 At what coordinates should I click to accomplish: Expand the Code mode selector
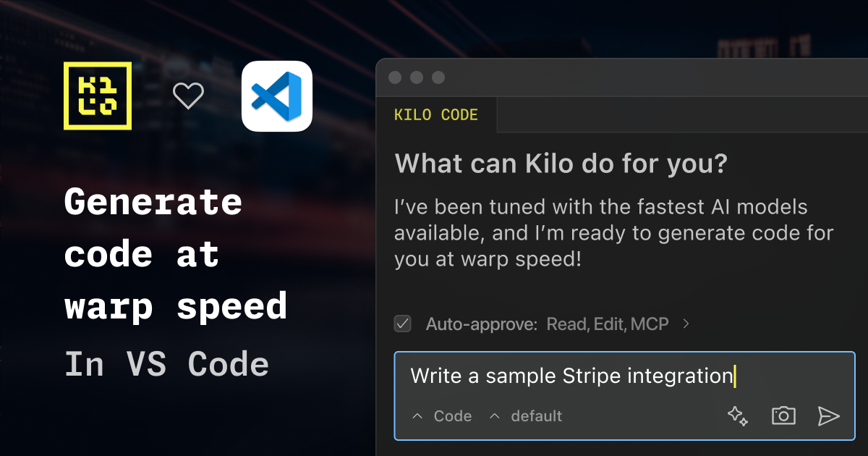tap(441, 416)
